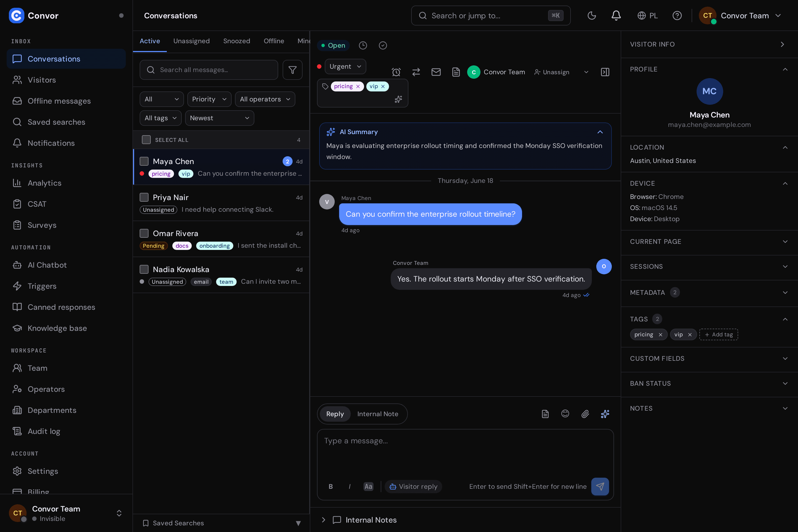Open the All operators dropdown
The height and width of the screenshot is (532, 798).
point(265,99)
